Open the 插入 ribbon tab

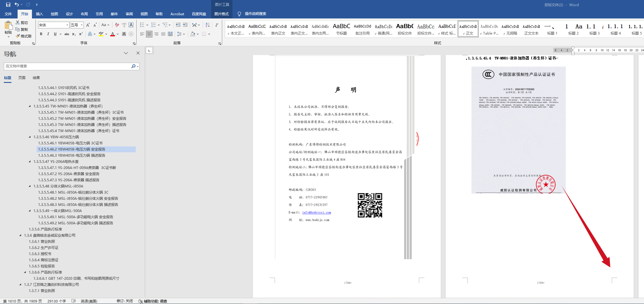(x=39, y=14)
